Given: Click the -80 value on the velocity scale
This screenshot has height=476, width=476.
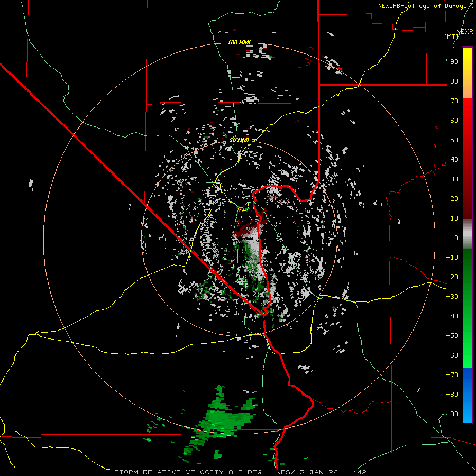Looking at the screenshot, I should [452, 395].
